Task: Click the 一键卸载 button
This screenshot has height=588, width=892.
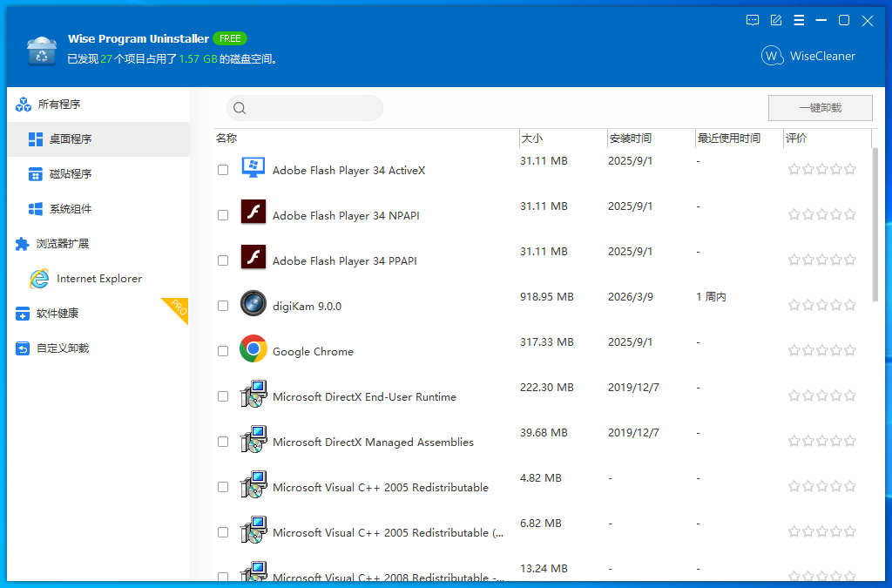Action: (819, 107)
